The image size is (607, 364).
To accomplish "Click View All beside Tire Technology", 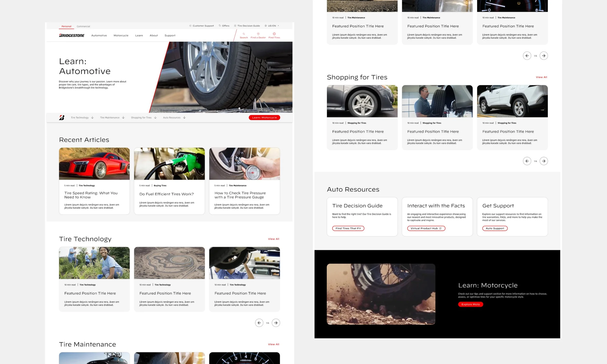I will pyautogui.click(x=273, y=239).
